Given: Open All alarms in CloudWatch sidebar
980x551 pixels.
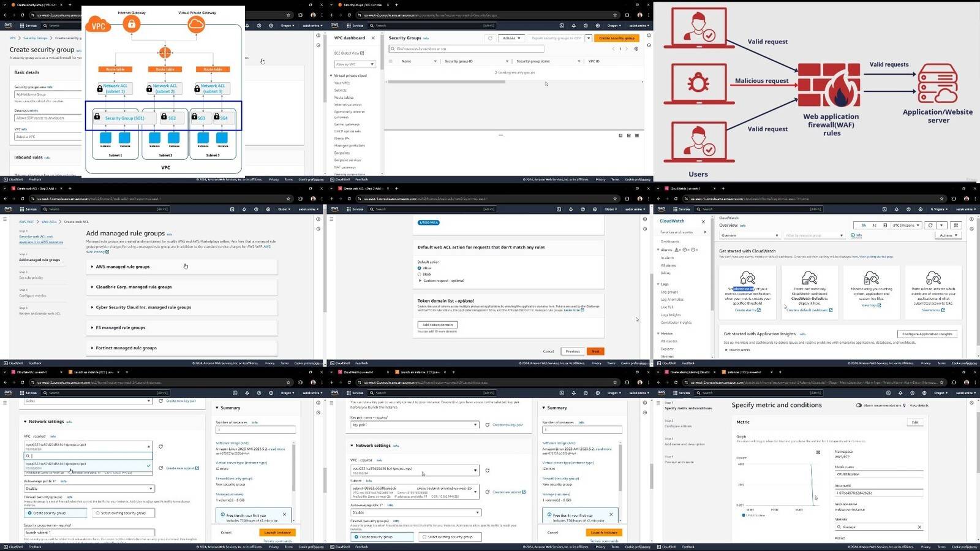Looking at the screenshot, I should click(x=668, y=265).
